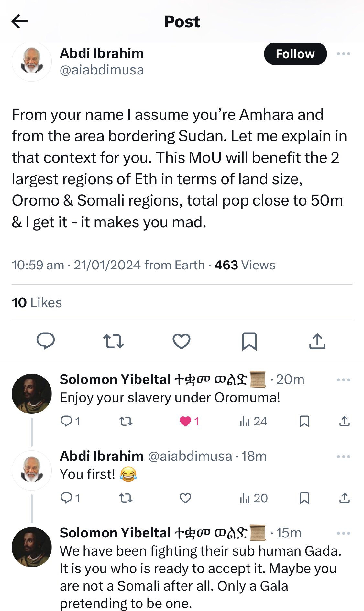Repost the main post
364x611 pixels.
(113, 341)
